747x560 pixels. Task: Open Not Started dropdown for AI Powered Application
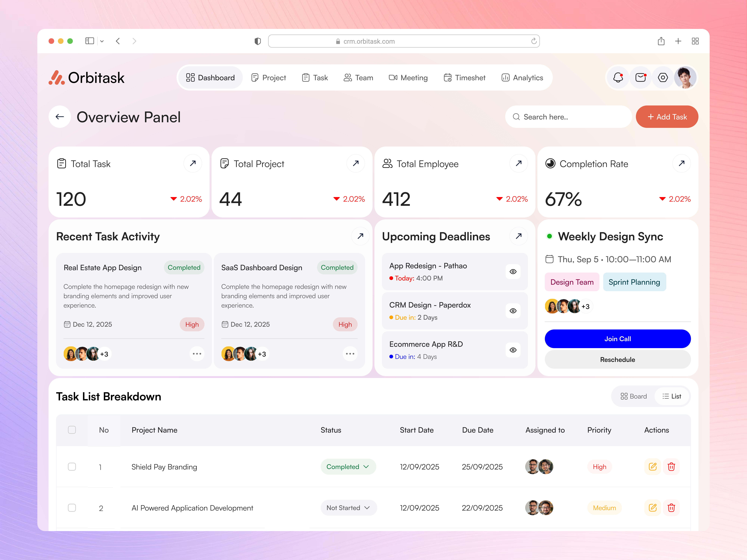(x=349, y=508)
